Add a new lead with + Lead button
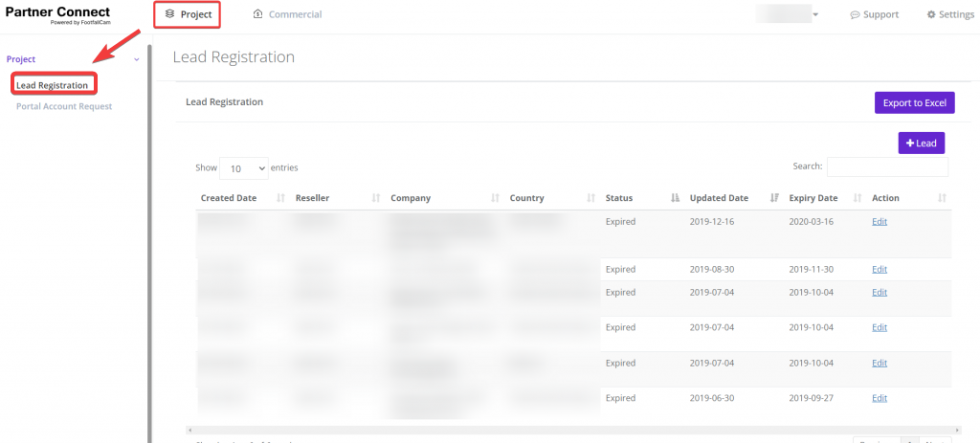The image size is (980, 443). (921, 143)
